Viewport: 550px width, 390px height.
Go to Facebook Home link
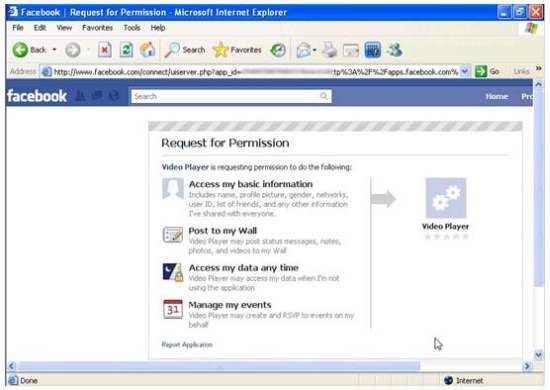click(497, 96)
